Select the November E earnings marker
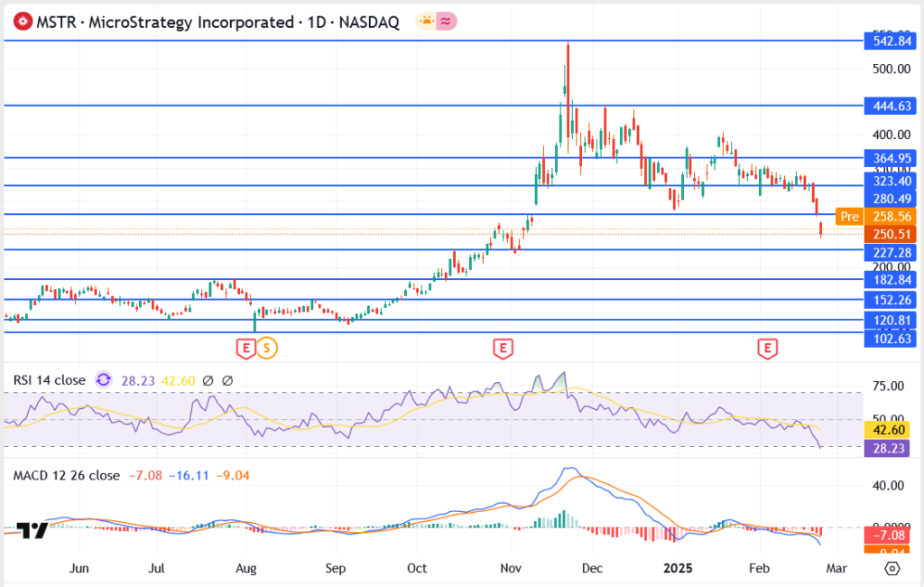Viewport: 924px width, 587px height. [x=503, y=347]
